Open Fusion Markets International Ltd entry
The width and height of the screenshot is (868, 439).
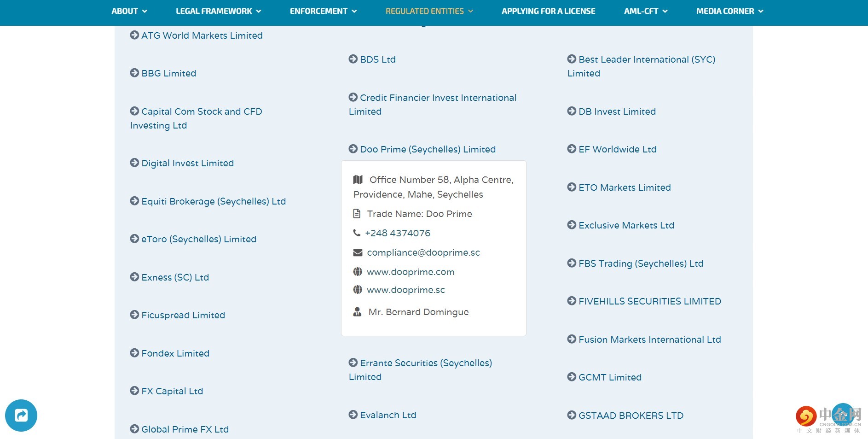pyautogui.click(x=650, y=339)
